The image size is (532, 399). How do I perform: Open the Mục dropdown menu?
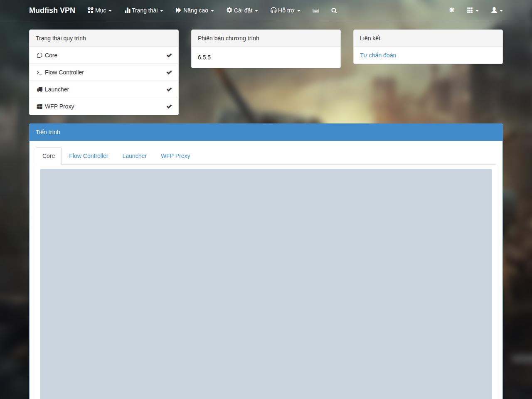click(x=100, y=10)
